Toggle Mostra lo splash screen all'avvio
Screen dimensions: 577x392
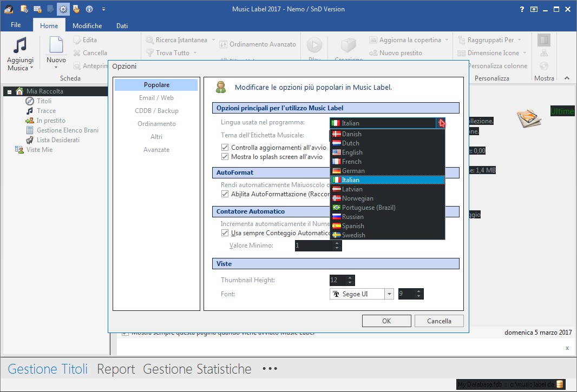pos(225,157)
